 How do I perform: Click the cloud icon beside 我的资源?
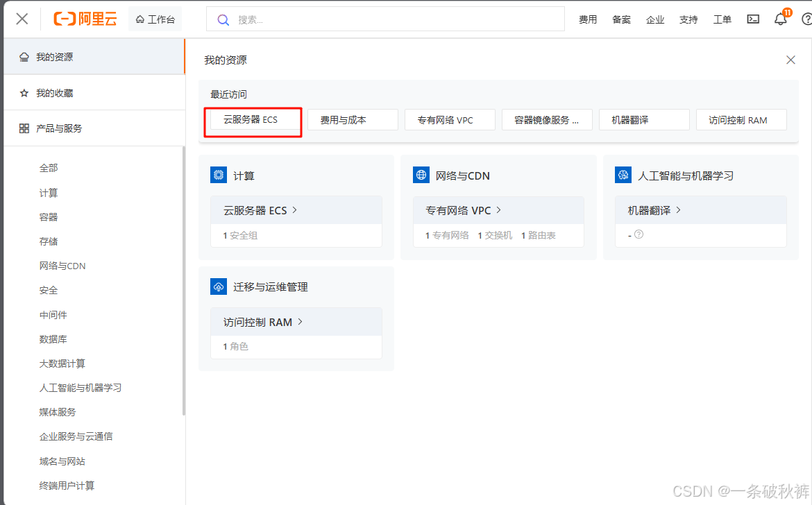click(x=24, y=57)
